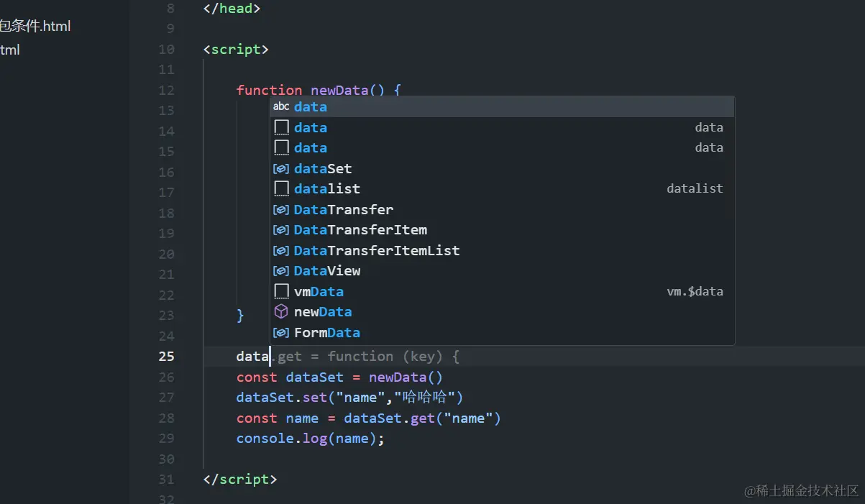Click line number 26 in gutter

166,377
